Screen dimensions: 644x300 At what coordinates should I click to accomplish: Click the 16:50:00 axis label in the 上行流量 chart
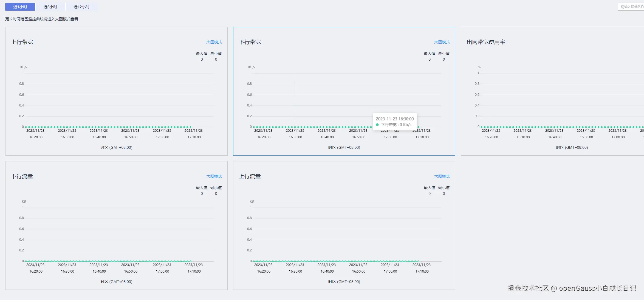(x=358, y=271)
